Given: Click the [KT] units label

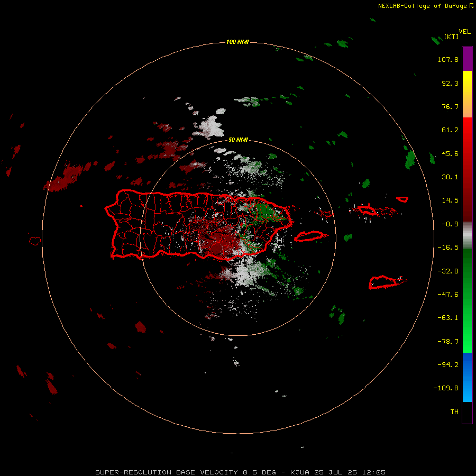Looking at the screenshot, I should [x=452, y=36].
